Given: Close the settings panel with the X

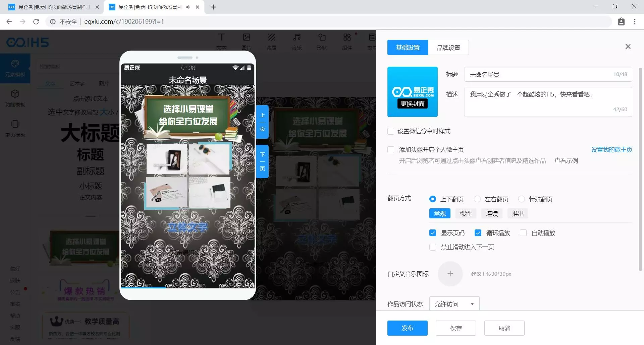Looking at the screenshot, I should click(628, 47).
